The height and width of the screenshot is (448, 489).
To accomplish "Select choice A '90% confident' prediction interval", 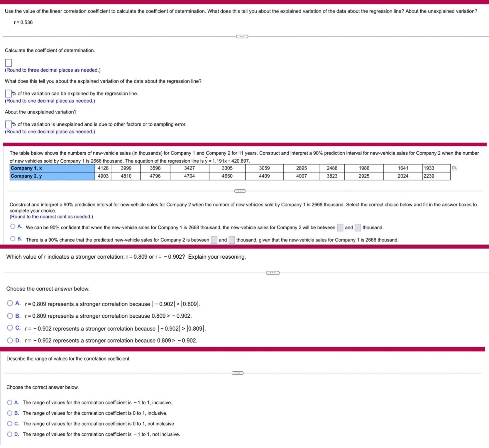I will tap(13, 226).
